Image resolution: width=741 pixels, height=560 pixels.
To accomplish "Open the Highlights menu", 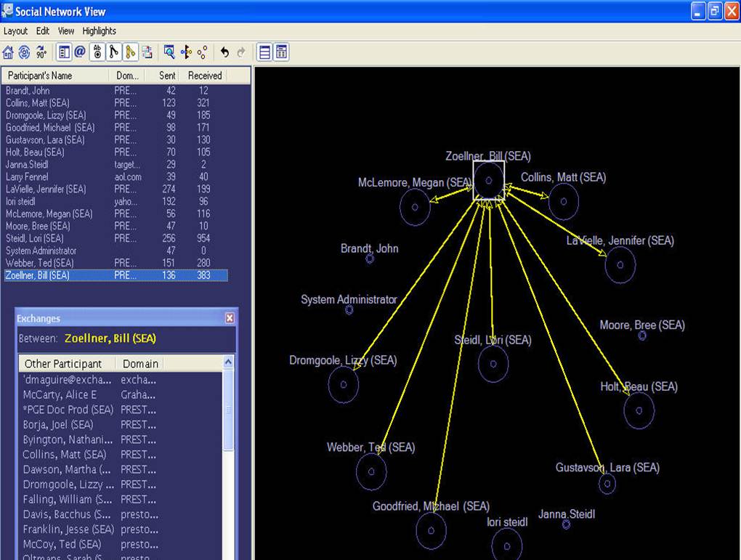I will (x=99, y=31).
